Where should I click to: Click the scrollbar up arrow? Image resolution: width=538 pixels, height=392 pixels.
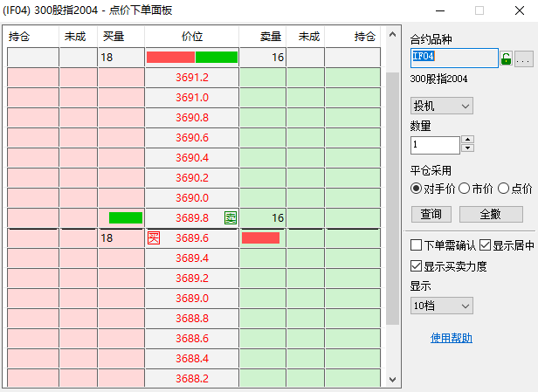pos(392,35)
